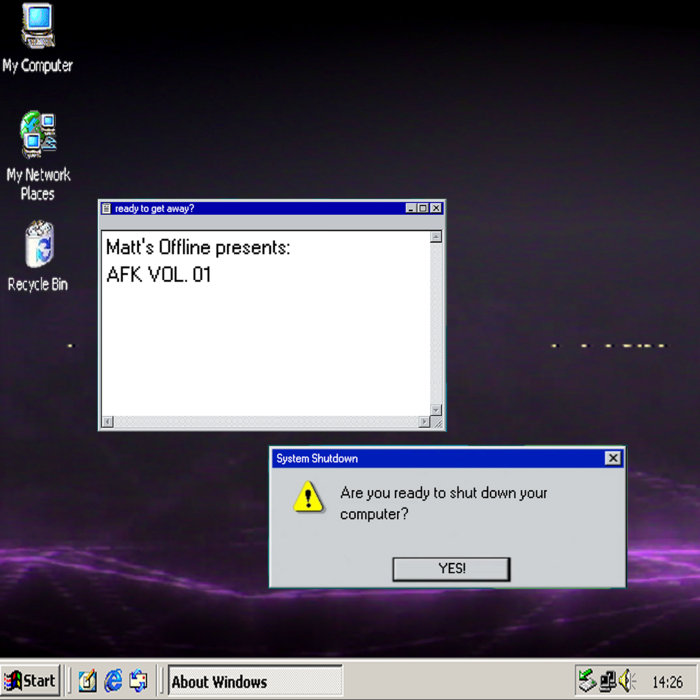Click the network computers tray icon
The width and height of the screenshot is (700, 700).
click(607, 681)
